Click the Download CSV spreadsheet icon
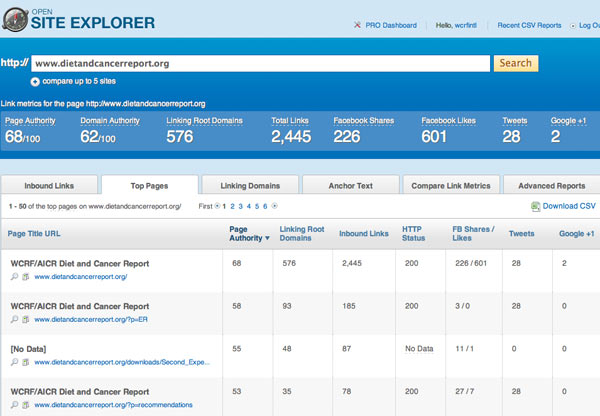This screenshot has width=600, height=416. coord(535,206)
